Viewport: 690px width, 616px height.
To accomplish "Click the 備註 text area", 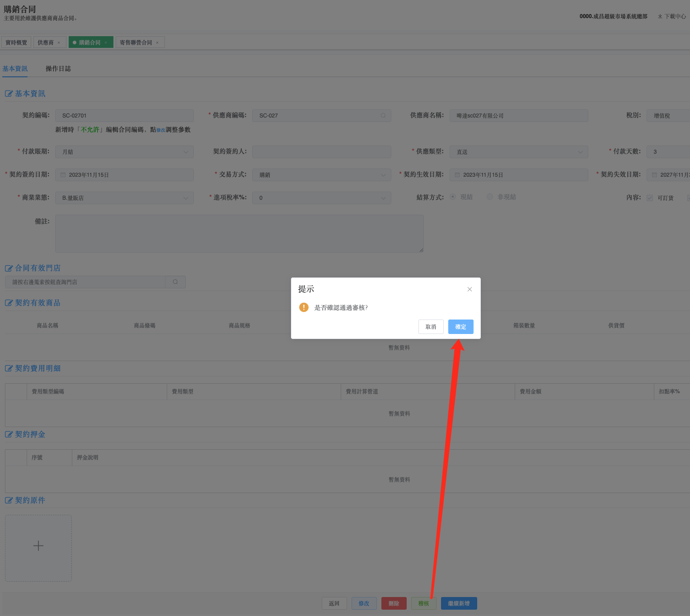I will (239, 234).
